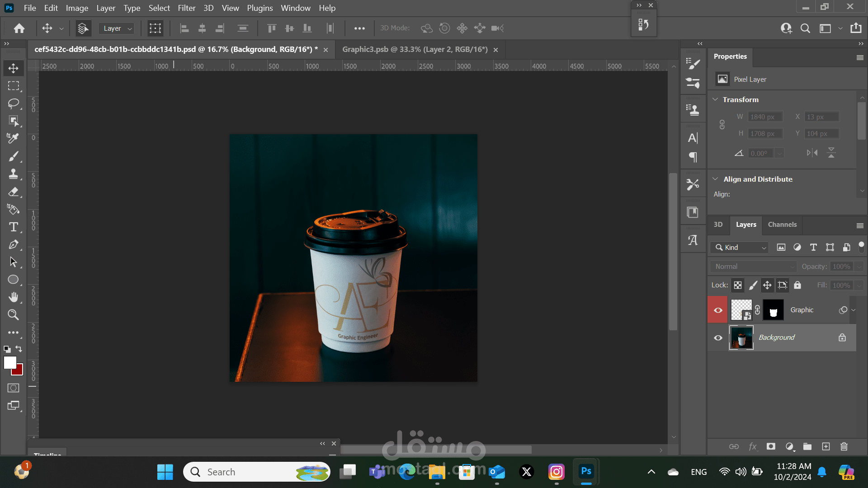Select the Eyedropper tool
This screenshot has width=868, height=488.
pyautogui.click(x=13, y=138)
